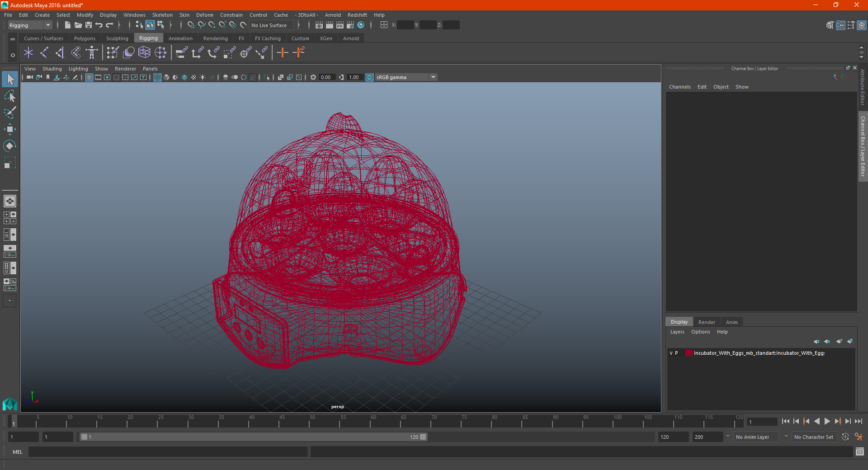The width and height of the screenshot is (868, 470).
Task: Open Skeleton menu in menu bar
Action: [x=162, y=15]
